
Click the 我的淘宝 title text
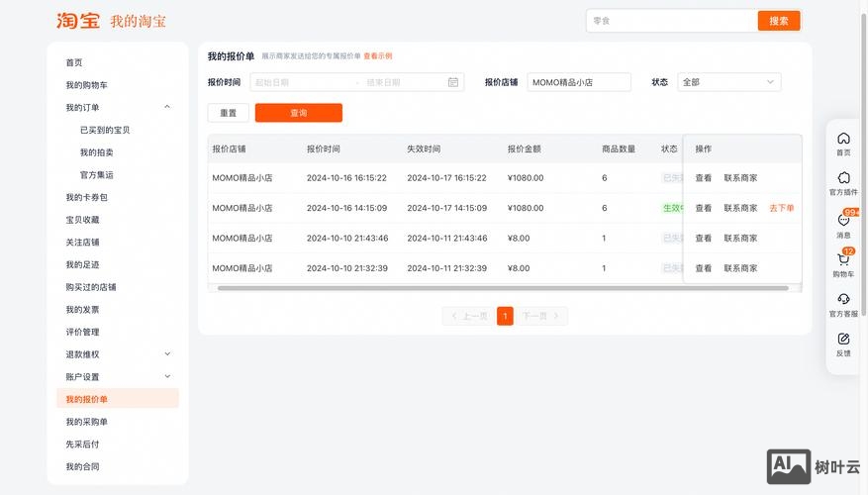pyautogui.click(x=138, y=21)
